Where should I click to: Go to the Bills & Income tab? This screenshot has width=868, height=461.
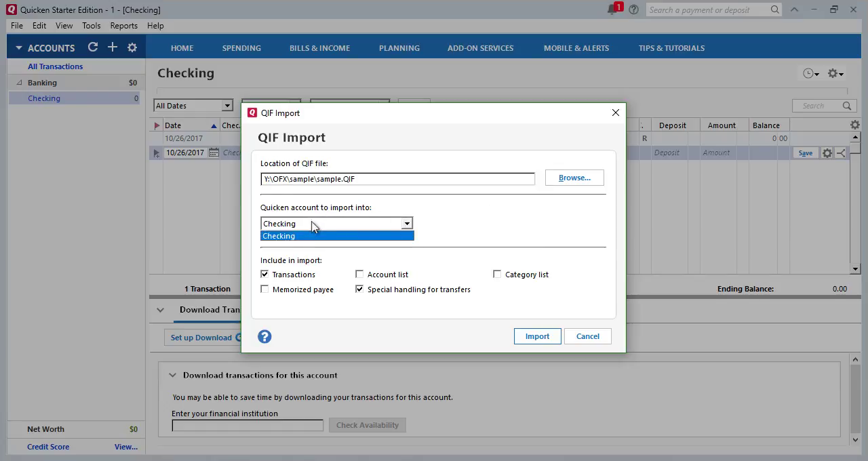(x=319, y=48)
